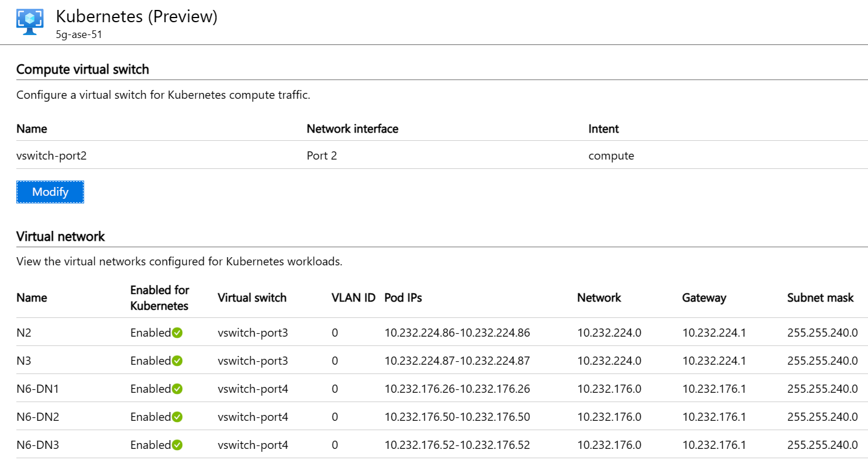Screen dimensions: 868x474
Task: Click the Network interface column header
Action: pyautogui.click(x=352, y=129)
